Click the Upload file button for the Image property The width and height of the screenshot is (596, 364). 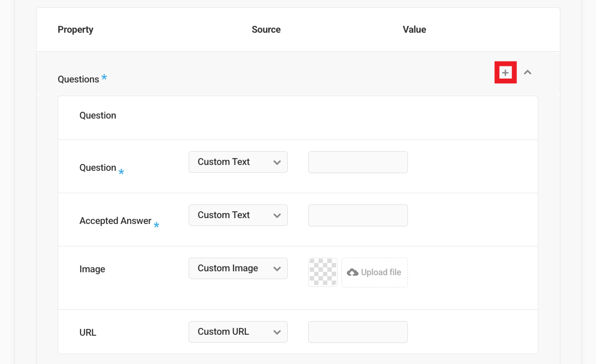tap(374, 272)
